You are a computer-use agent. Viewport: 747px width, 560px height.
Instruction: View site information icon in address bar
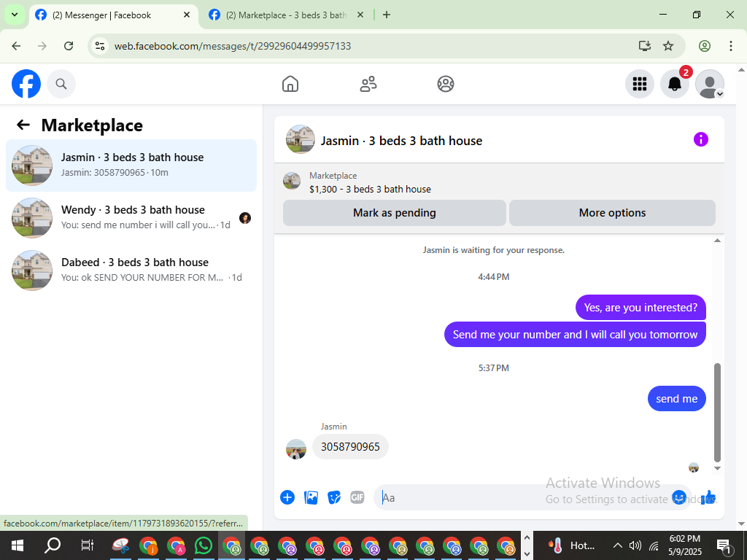(x=99, y=46)
